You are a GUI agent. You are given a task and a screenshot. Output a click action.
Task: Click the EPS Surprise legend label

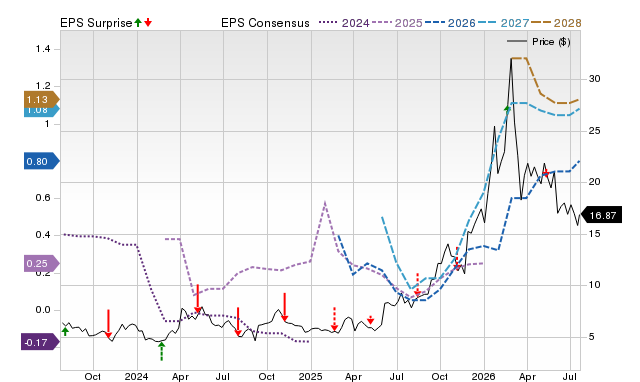tap(96, 23)
